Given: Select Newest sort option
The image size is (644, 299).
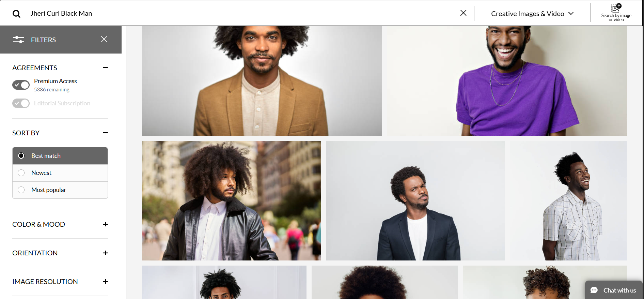Looking at the screenshot, I should 60,173.
